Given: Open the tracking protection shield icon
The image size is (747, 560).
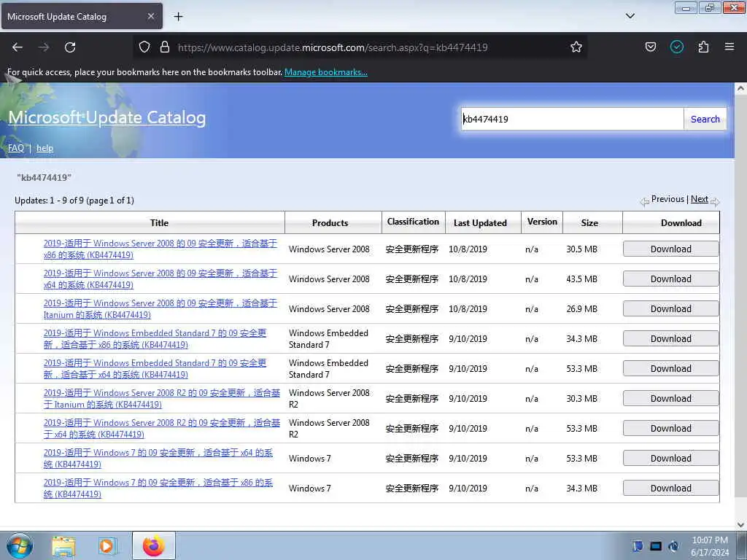Looking at the screenshot, I should tap(144, 47).
